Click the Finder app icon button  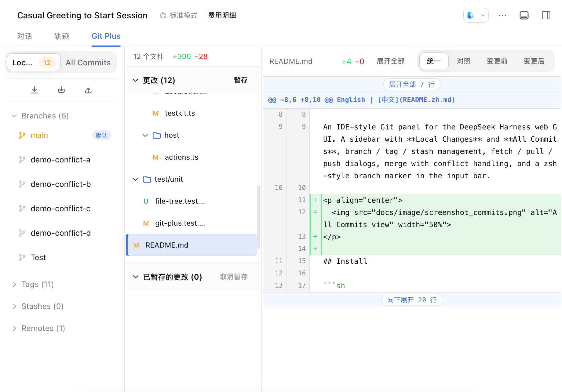tap(471, 15)
